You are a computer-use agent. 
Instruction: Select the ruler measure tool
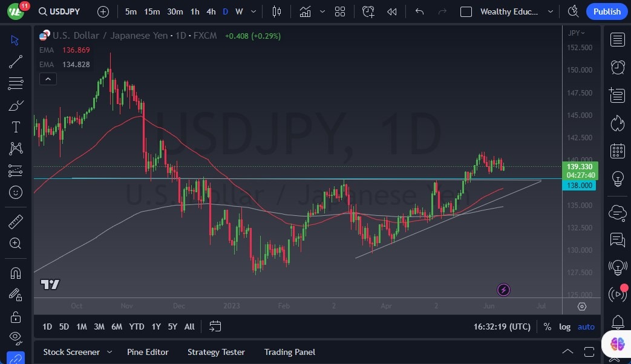tap(15, 222)
